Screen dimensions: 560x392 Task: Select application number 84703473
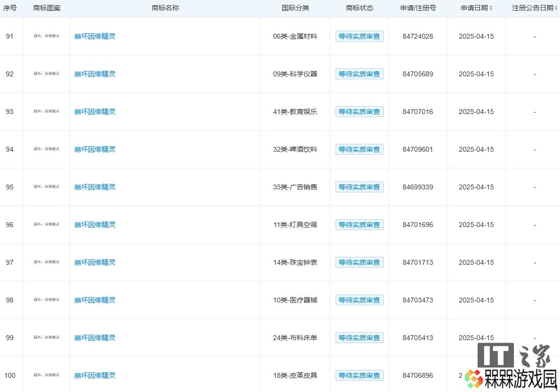418,300
